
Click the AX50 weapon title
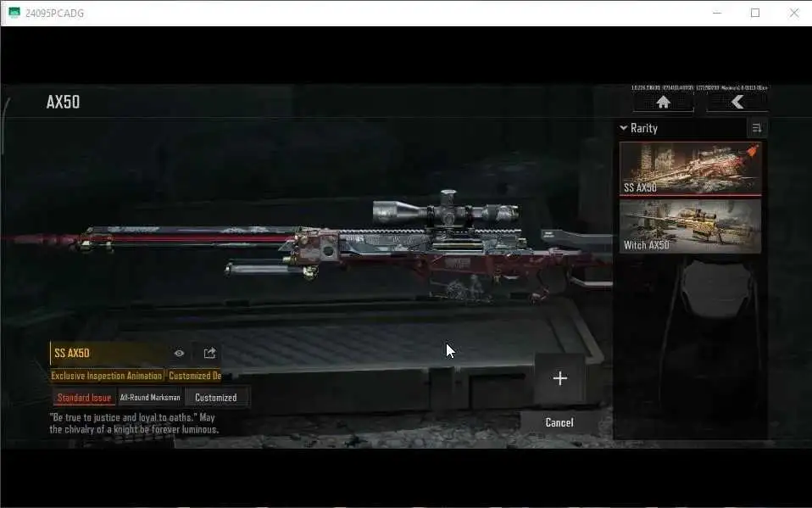(x=64, y=102)
